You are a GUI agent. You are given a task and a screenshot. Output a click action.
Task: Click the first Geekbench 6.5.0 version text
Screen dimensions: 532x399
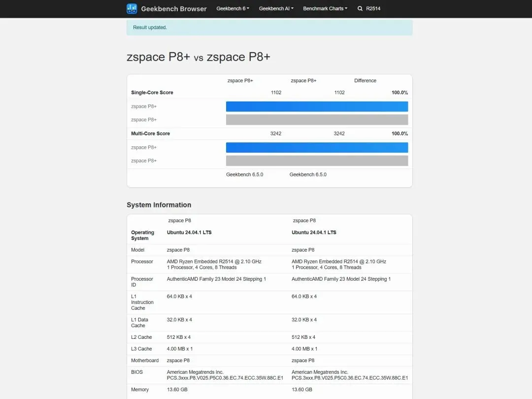point(245,174)
